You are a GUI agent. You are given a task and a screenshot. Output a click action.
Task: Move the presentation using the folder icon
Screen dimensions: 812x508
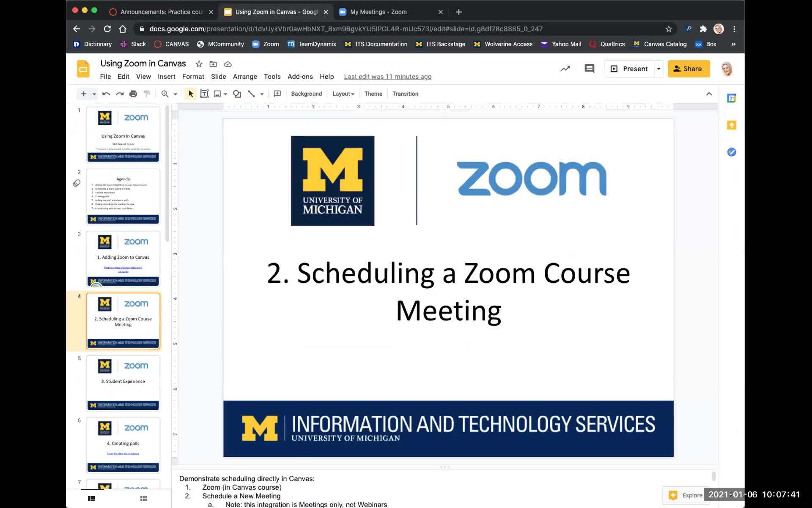(213, 64)
